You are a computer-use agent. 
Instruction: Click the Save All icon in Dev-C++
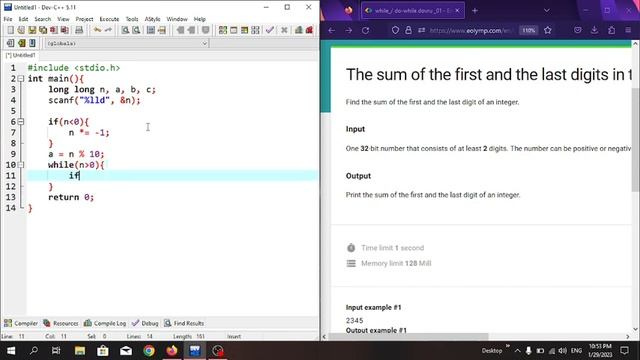point(42,30)
